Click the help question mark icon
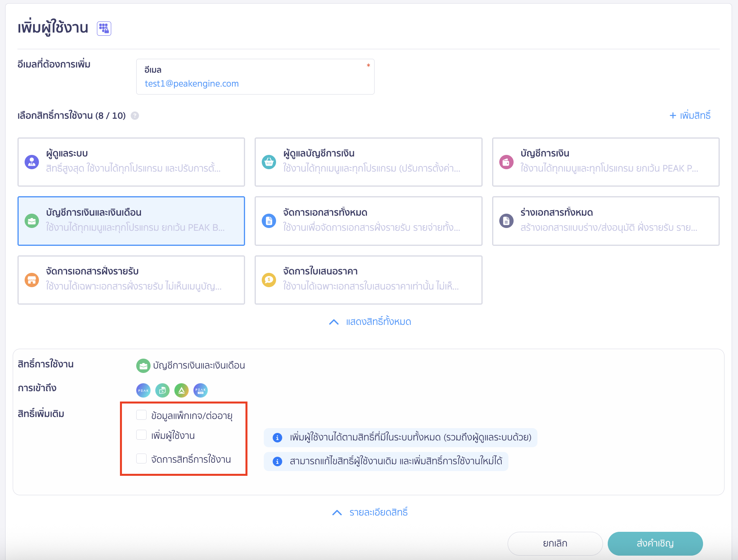Viewport: 738px width, 560px height. tap(135, 116)
